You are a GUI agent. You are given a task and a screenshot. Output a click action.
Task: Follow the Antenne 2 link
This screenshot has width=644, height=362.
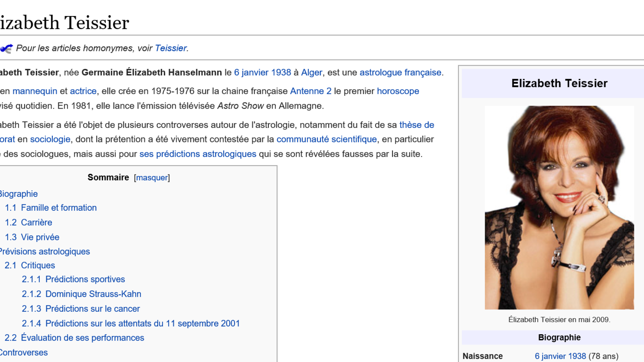click(x=310, y=91)
